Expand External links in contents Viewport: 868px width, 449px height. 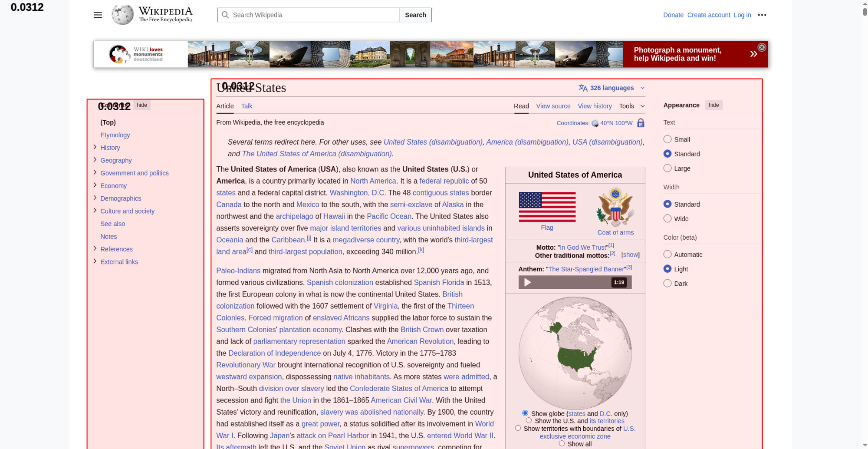[95, 261]
